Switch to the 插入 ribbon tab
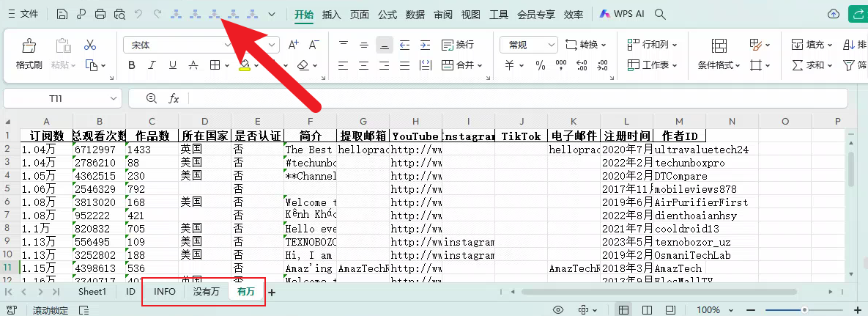Screen dimensions: 868x316 [x=332, y=14]
